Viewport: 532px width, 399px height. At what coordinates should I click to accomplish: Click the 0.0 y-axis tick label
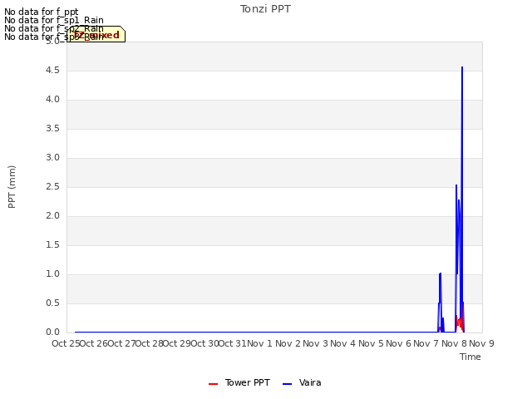click(x=52, y=332)
